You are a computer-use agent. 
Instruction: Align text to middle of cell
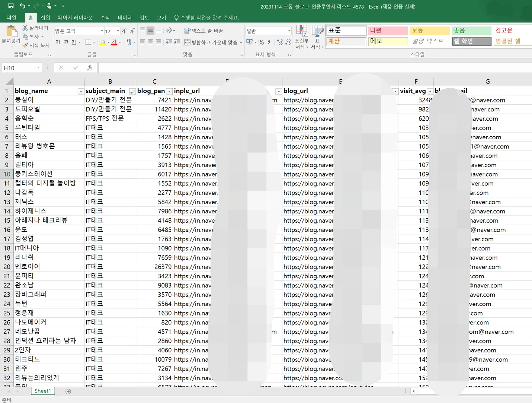click(x=150, y=31)
